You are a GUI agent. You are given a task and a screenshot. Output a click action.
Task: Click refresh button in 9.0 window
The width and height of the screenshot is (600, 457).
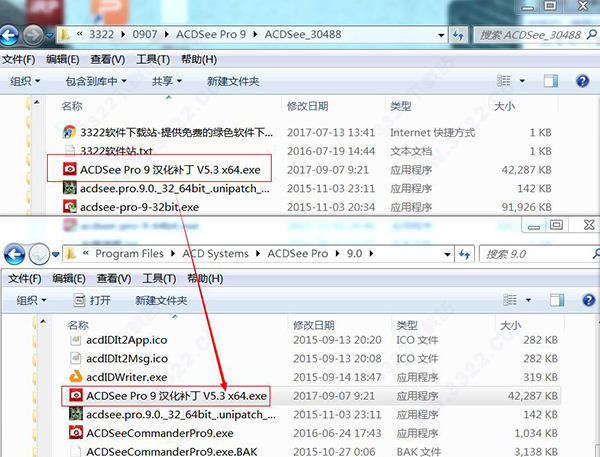(465, 254)
